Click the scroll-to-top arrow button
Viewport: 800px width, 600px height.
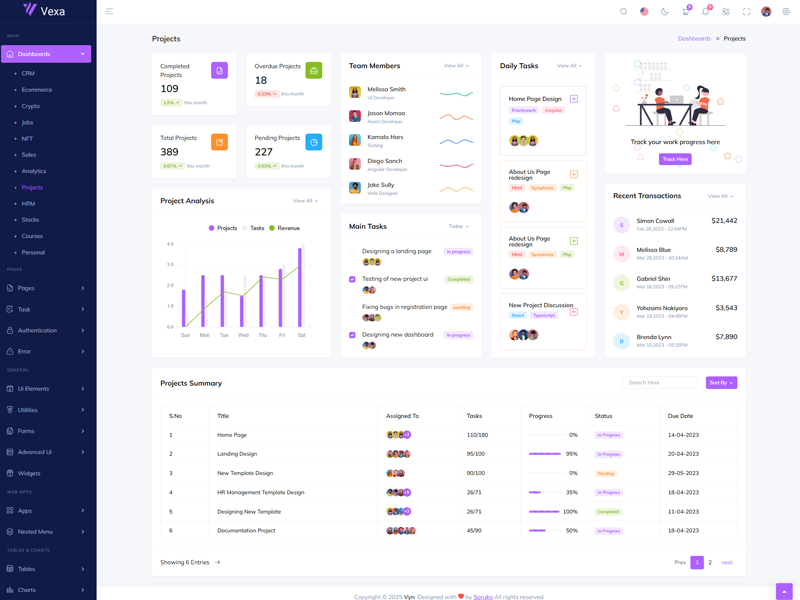point(784,591)
